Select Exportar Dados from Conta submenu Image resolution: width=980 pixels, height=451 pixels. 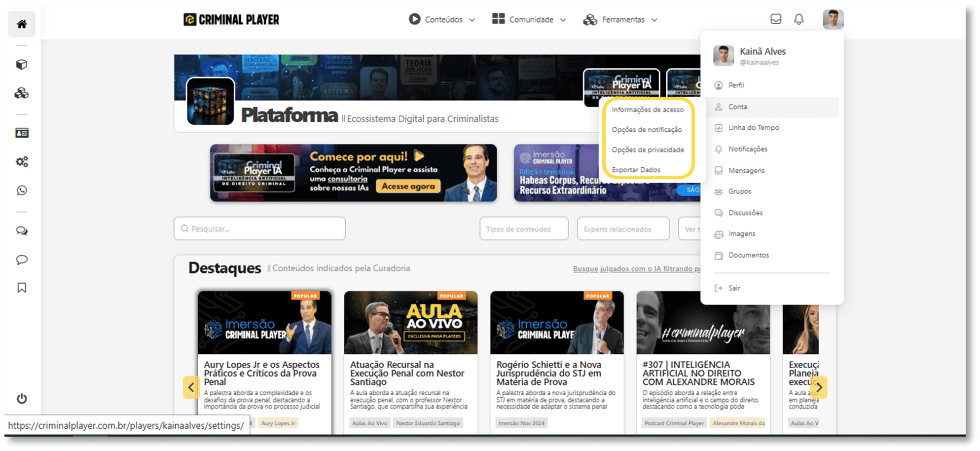click(x=636, y=170)
